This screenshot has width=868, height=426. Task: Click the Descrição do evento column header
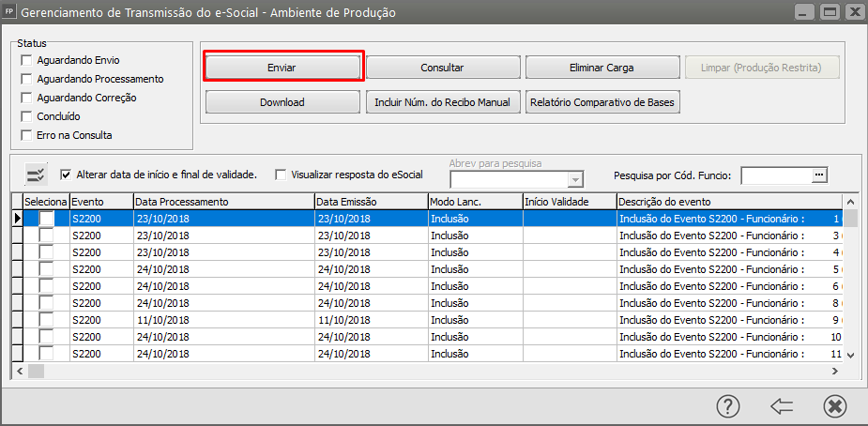pos(728,202)
